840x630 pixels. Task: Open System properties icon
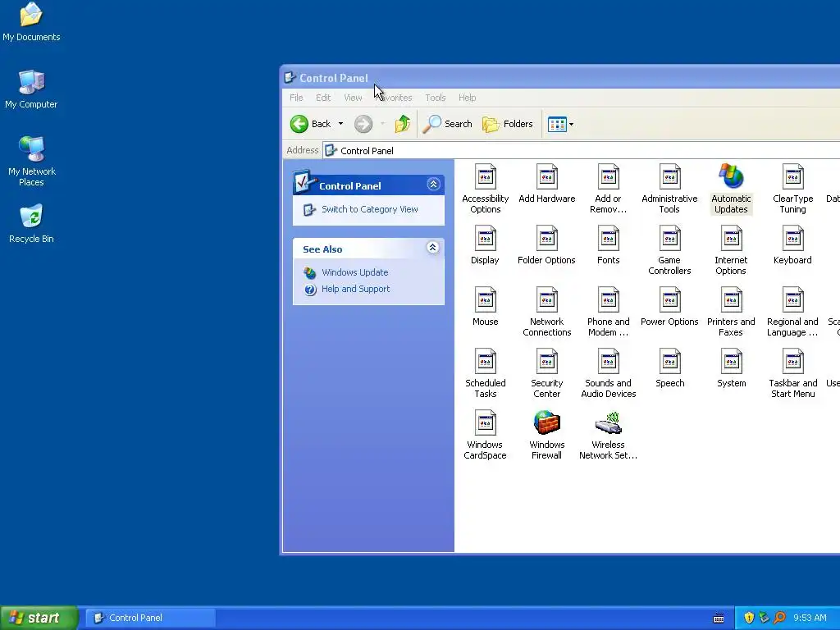click(x=731, y=368)
